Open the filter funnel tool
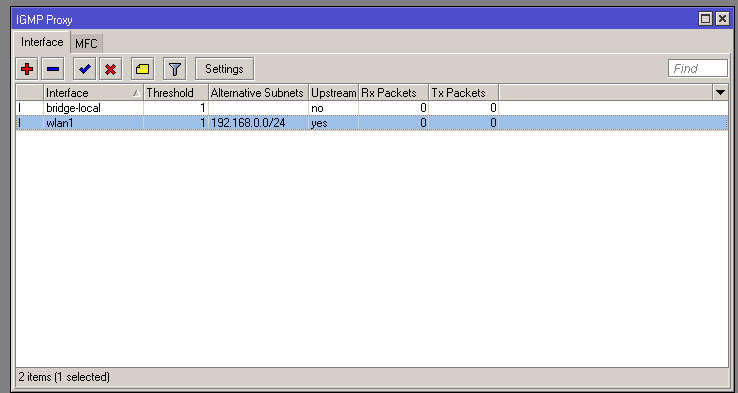 pyautogui.click(x=175, y=69)
